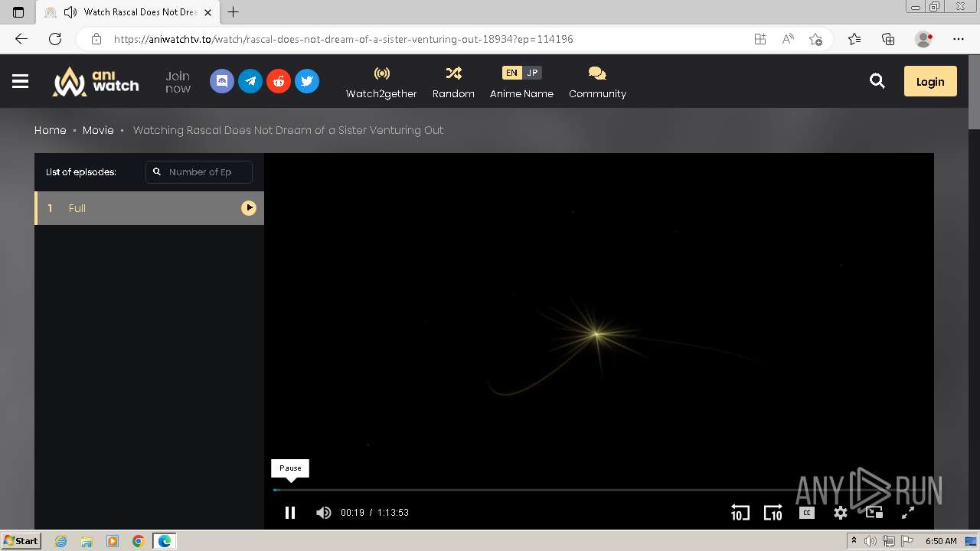
Task: Open the browser apps grid icon
Action: click(x=760, y=39)
